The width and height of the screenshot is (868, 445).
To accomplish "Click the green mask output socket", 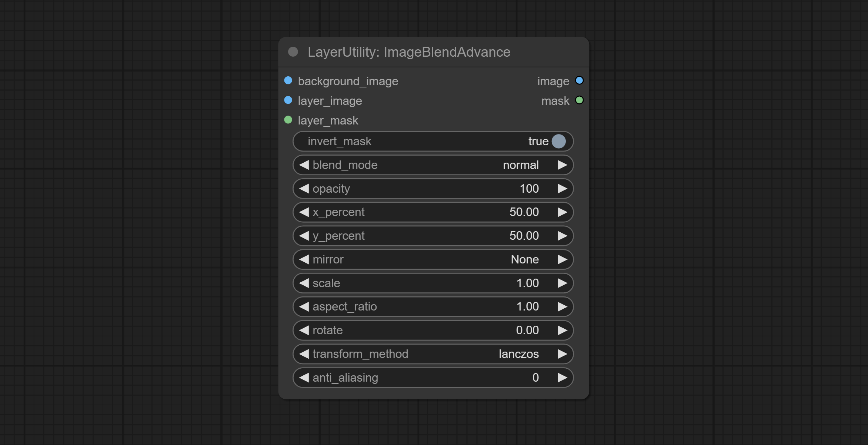I will [579, 100].
